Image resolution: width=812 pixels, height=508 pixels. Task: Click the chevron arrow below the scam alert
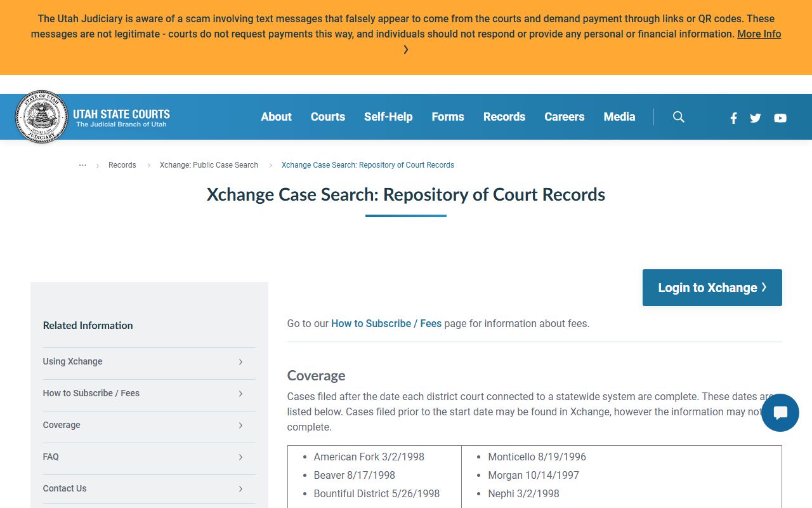tap(406, 50)
